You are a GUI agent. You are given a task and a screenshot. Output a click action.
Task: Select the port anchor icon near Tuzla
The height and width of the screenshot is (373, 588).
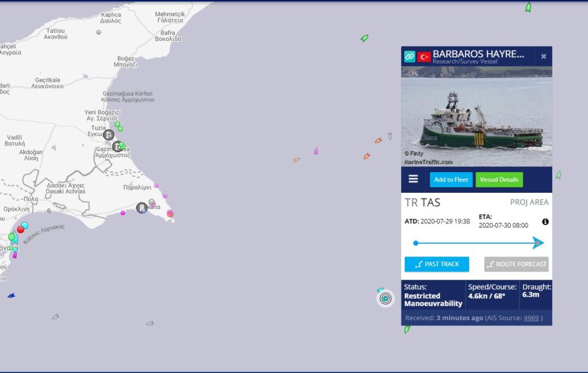tap(109, 135)
